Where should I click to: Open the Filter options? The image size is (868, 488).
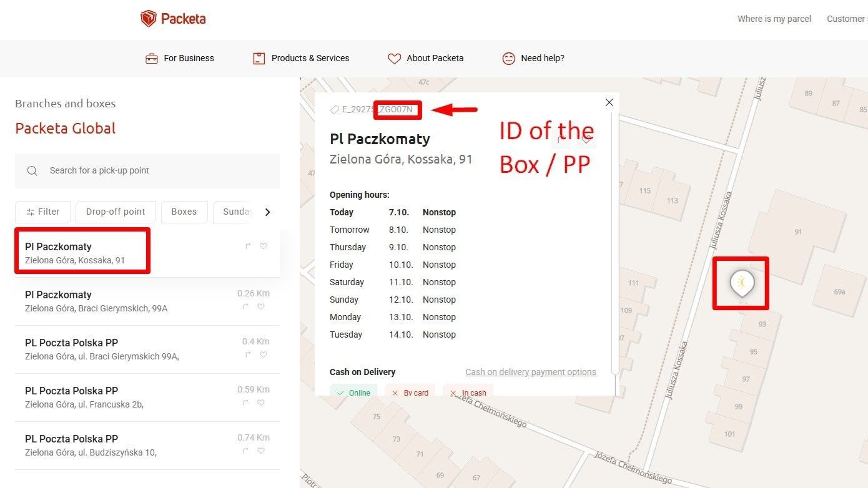pos(42,212)
